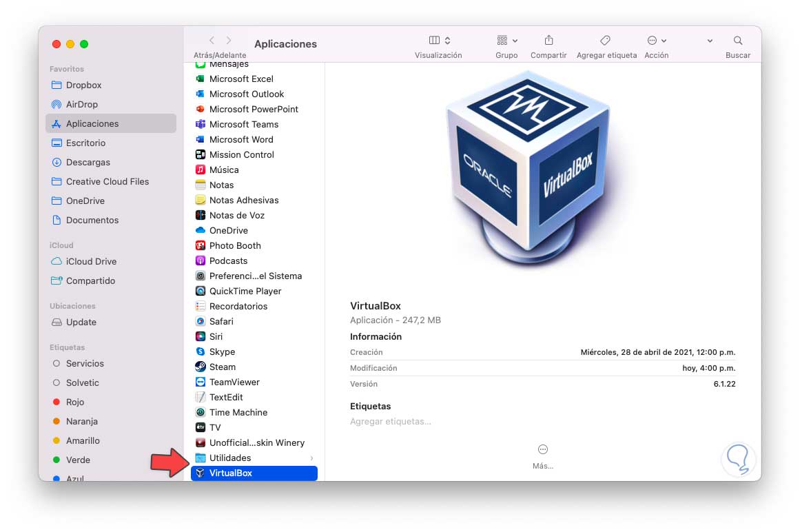Image resolution: width=800 pixels, height=532 pixels.
Task: Select the Música app icon
Action: (x=201, y=170)
